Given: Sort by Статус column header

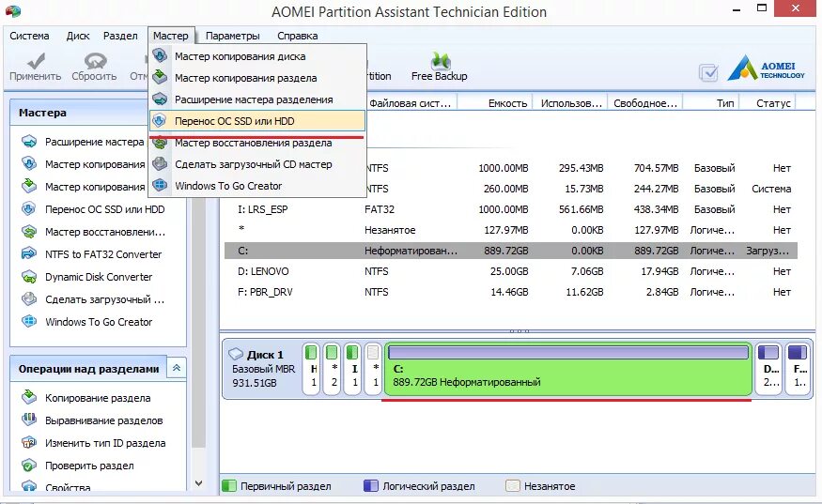Looking at the screenshot, I should coord(768,103).
